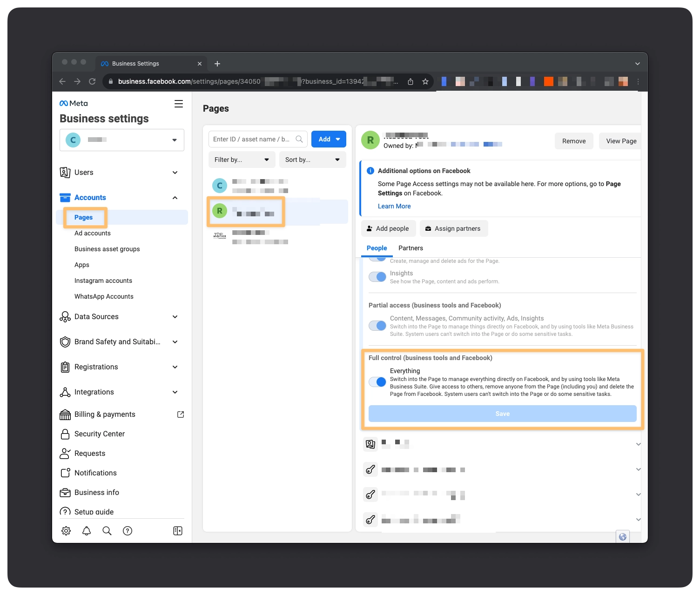Toggle the sidebar collapse panel icon
This screenshot has height=595, width=700.
coord(178,531)
